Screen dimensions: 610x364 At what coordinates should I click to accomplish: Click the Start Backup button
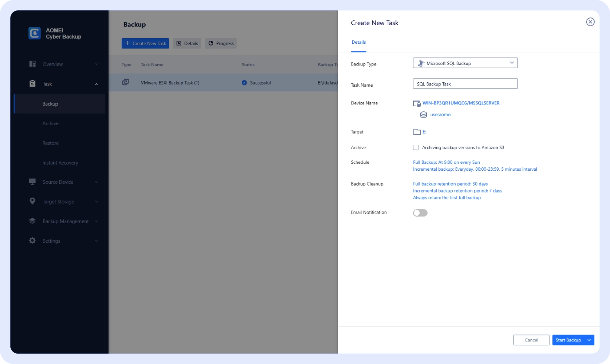tap(568, 340)
